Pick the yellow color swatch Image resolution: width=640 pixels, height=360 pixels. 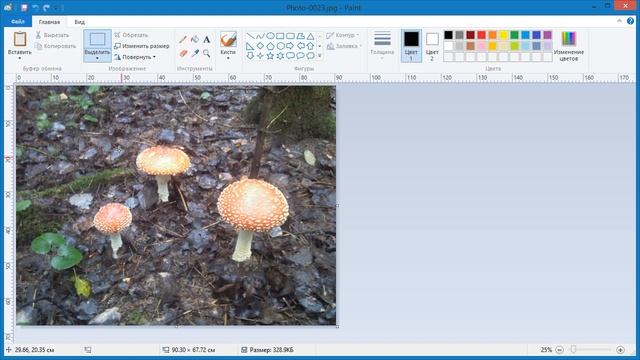504,35
